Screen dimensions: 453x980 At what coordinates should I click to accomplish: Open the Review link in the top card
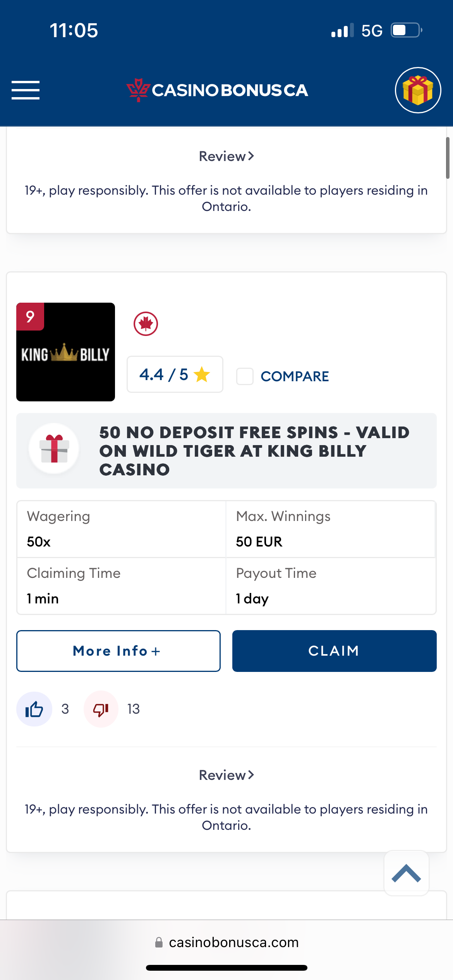tap(226, 156)
